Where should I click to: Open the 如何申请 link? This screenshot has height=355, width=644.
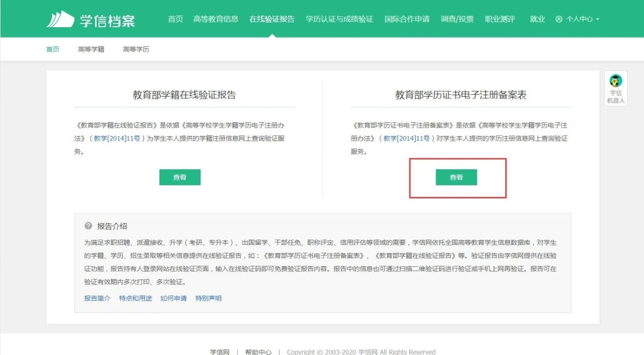click(174, 298)
